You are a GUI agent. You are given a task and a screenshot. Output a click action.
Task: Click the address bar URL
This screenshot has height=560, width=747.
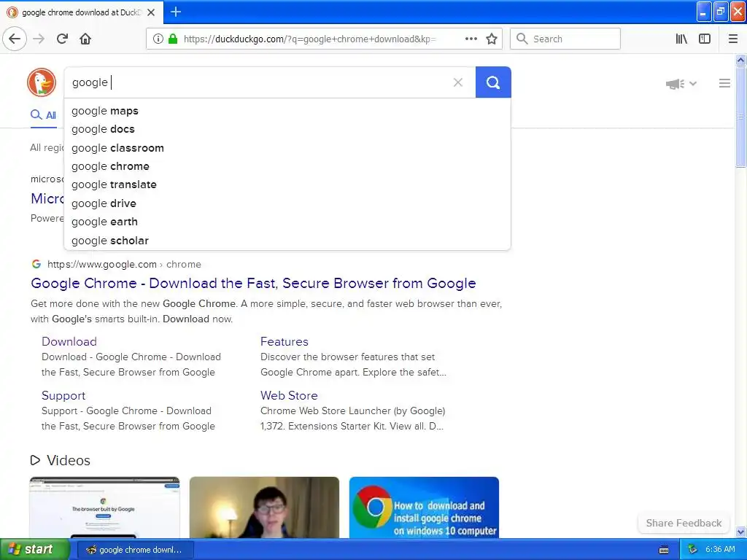pos(309,39)
